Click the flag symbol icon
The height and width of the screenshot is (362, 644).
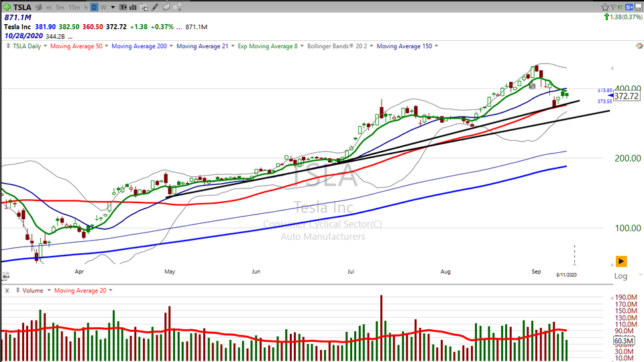(612, 7)
